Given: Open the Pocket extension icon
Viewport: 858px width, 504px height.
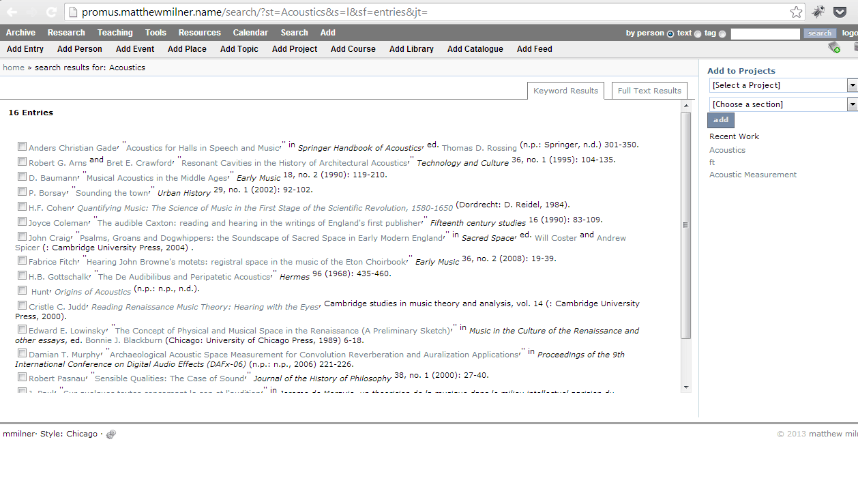Looking at the screenshot, I should (x=840, y=12).
